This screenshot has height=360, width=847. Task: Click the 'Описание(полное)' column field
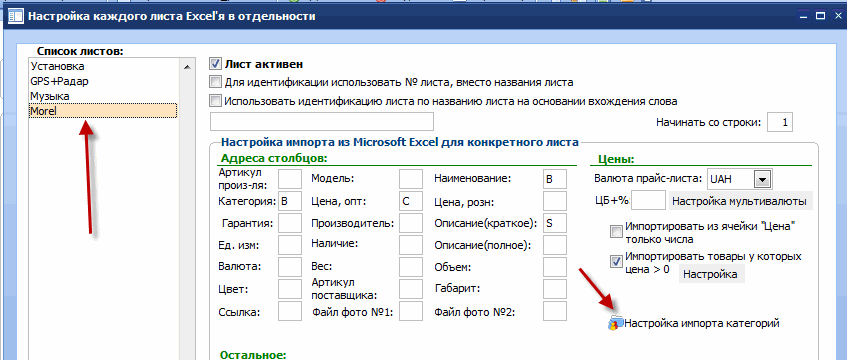pyautogui.click(x=555, y=245)
